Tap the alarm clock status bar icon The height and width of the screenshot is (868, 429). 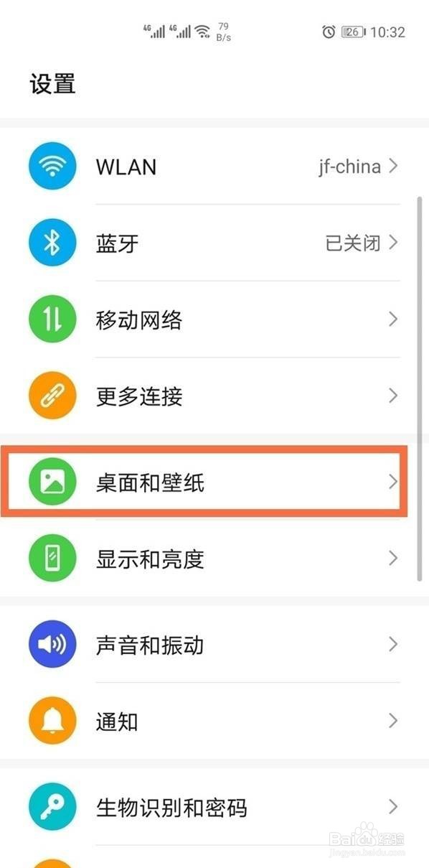[x=329, y=32]
